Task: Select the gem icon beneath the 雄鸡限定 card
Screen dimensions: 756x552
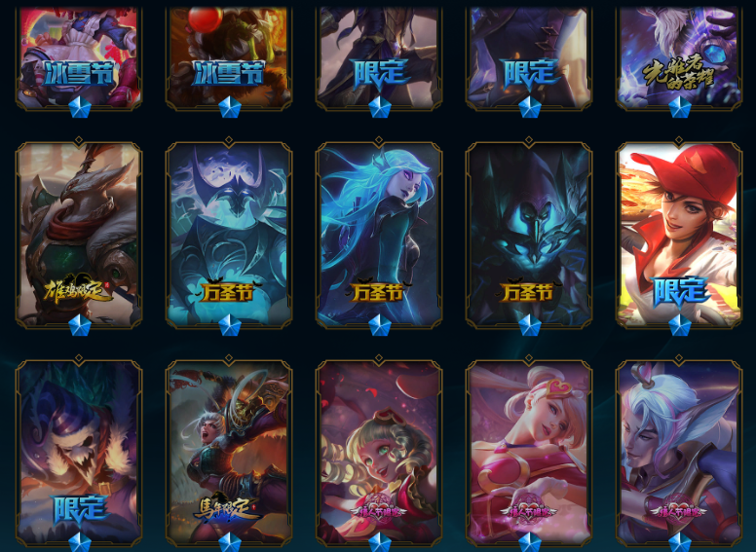Action: pos(80,325)
